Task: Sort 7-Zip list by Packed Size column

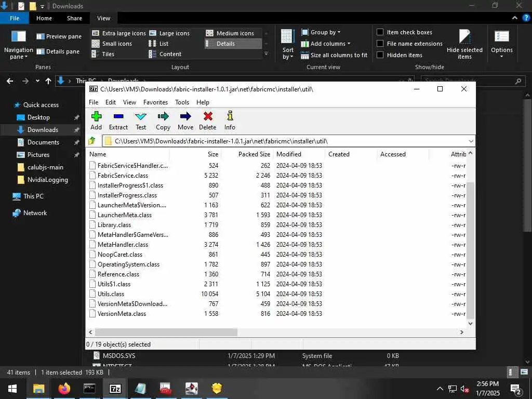Action: point(247,154)
